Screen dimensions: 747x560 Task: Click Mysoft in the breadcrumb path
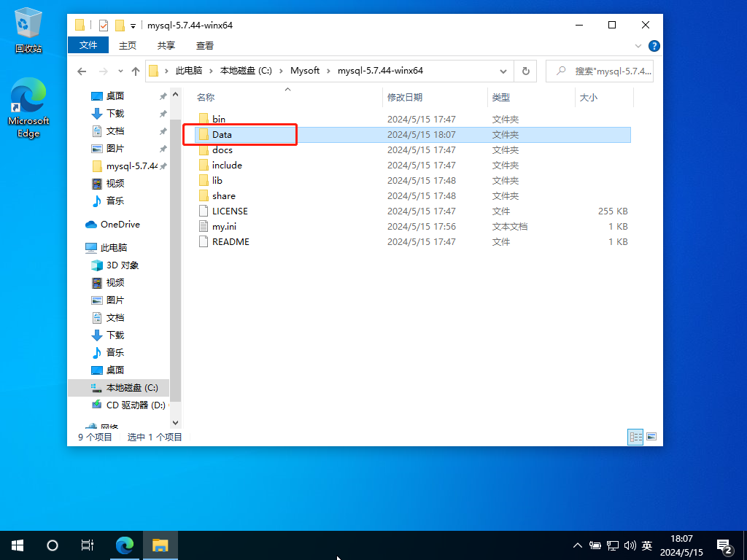coord(305,71)
